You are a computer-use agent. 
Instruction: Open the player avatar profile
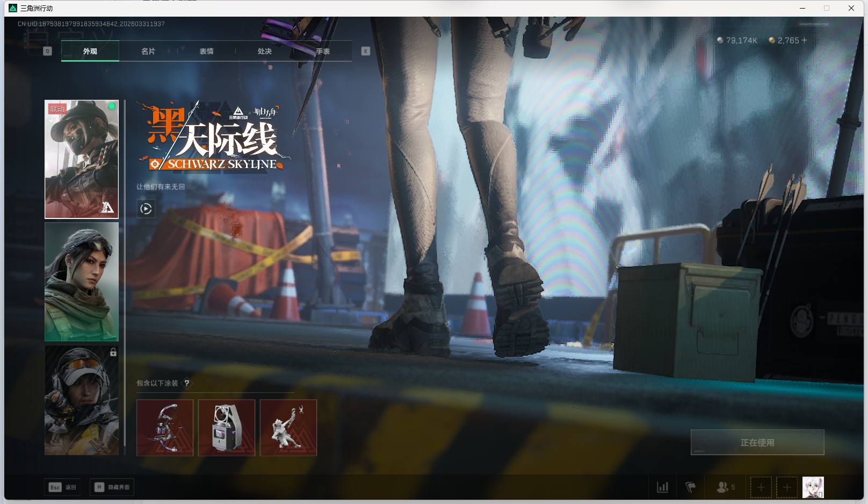click(x=813, y=487)
